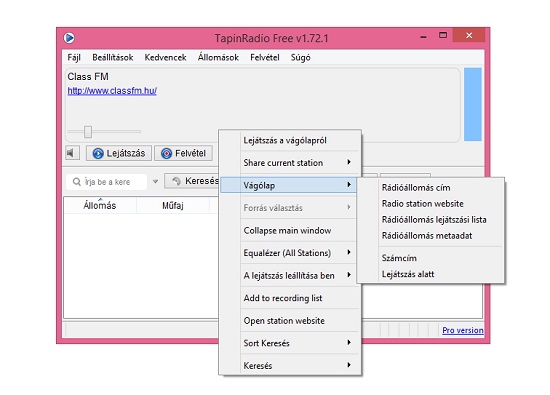Image resolution: width=550 pixels, height=395 pixels.
Task: Expand A lejátszás leállítása ben submenu
Action: click(x=290, y=275)
